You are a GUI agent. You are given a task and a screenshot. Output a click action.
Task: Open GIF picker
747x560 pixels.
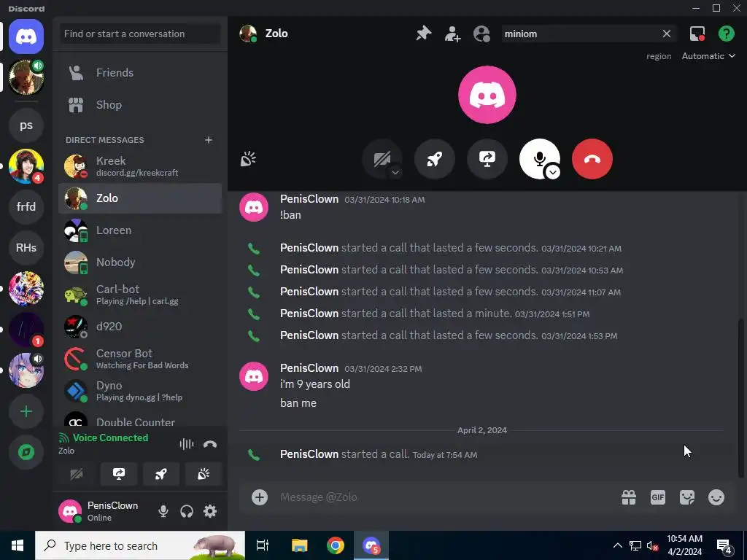(658, 497)
